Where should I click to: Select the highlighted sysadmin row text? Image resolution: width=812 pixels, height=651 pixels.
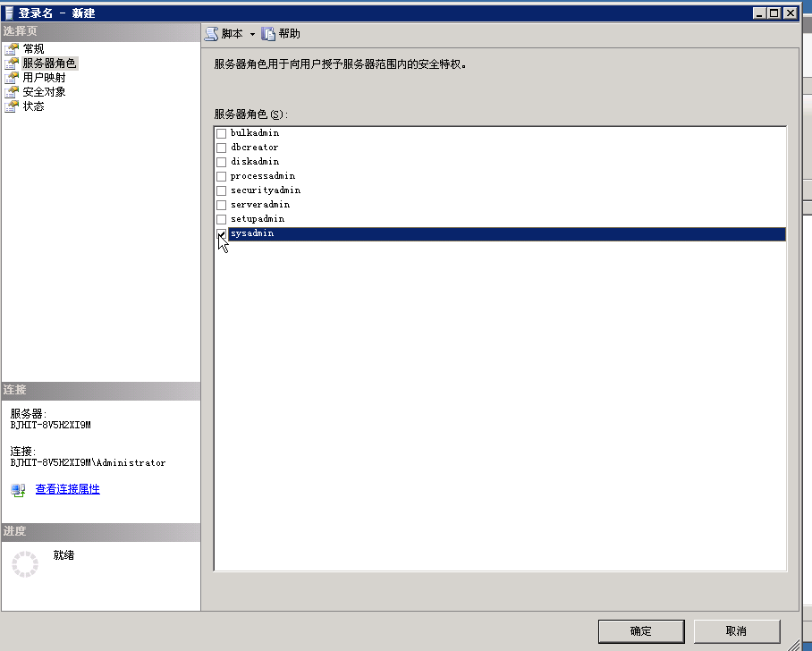pos(252,233)
